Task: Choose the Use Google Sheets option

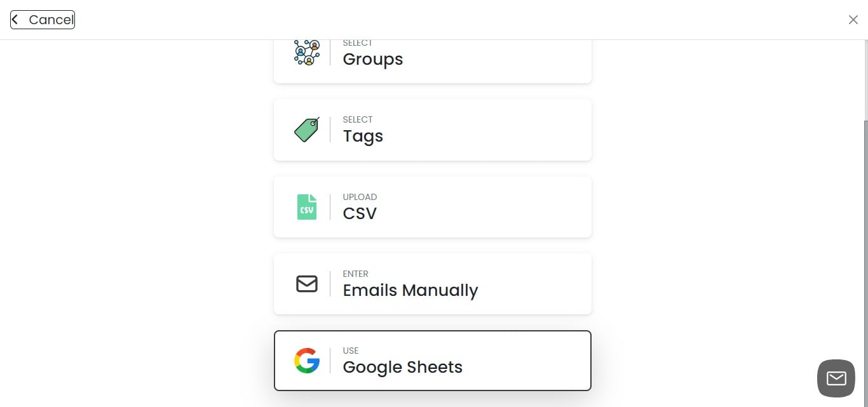Action: 432,361
